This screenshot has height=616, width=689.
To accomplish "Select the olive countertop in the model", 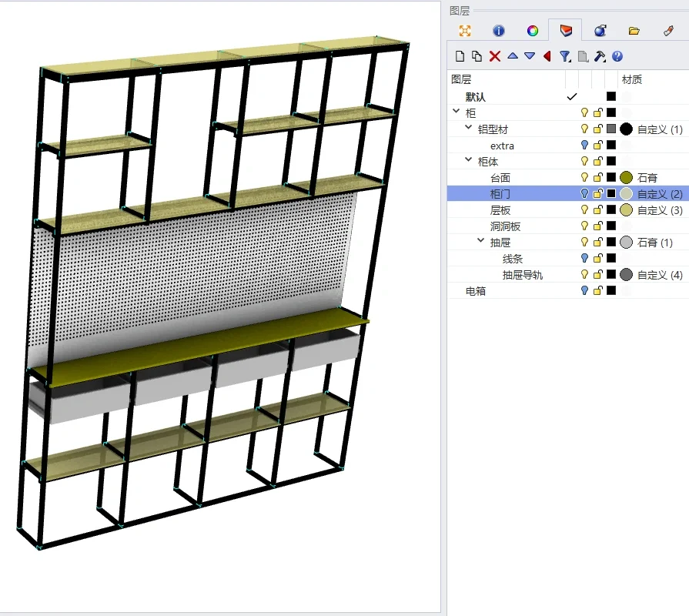I will coord(206,347).
